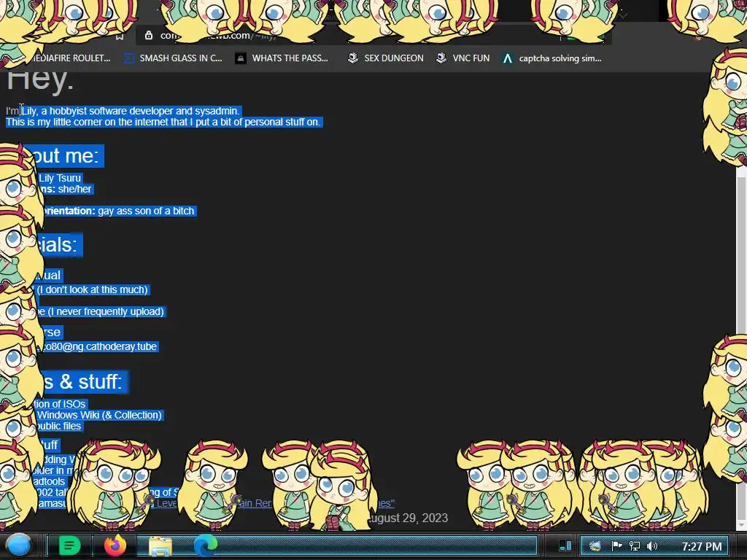Open Microsoft Edge from the taskbar
This screenshot has width=747, height=560.
[205, 545]
